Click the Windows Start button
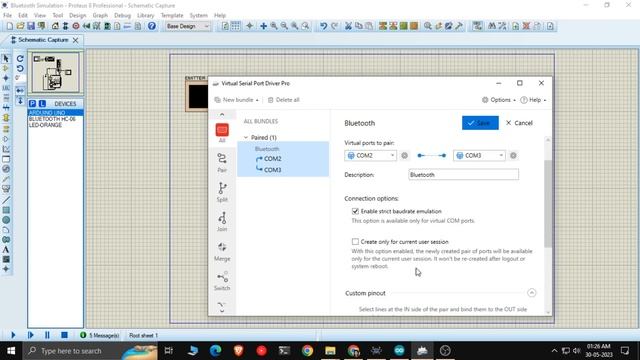640x360 pixels. [11, 351]
